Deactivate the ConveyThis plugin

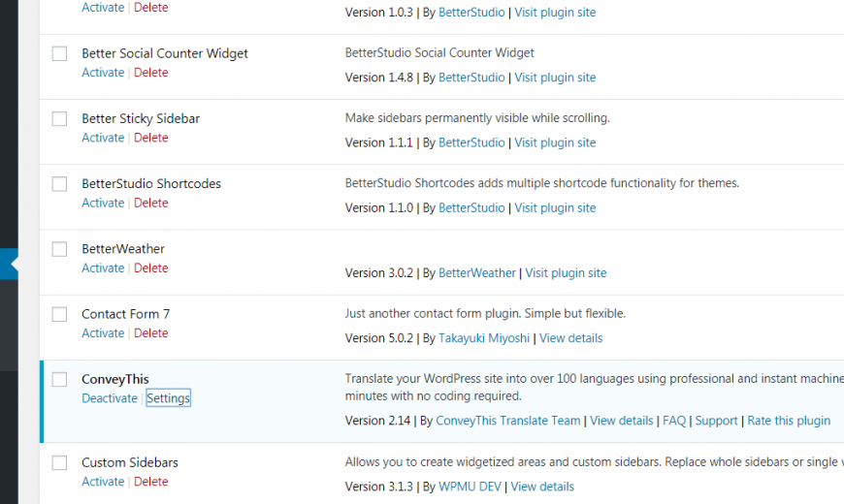(110, 398)
